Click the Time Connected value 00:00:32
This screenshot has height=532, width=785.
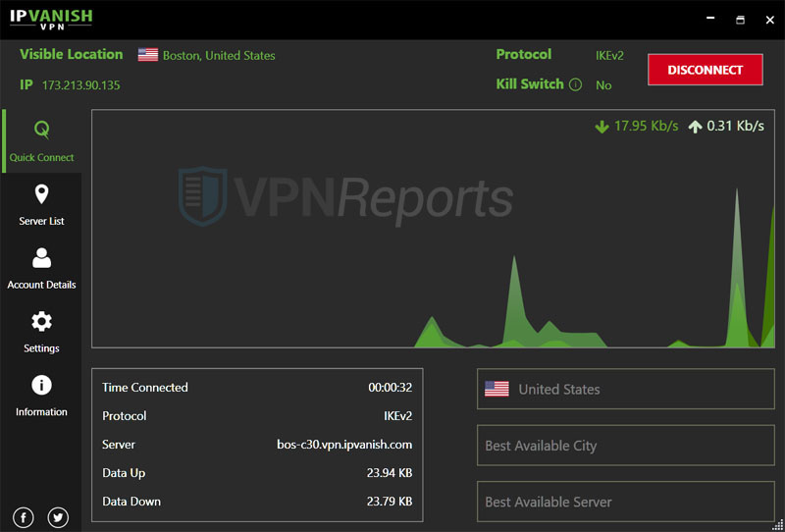pos(390,388)
